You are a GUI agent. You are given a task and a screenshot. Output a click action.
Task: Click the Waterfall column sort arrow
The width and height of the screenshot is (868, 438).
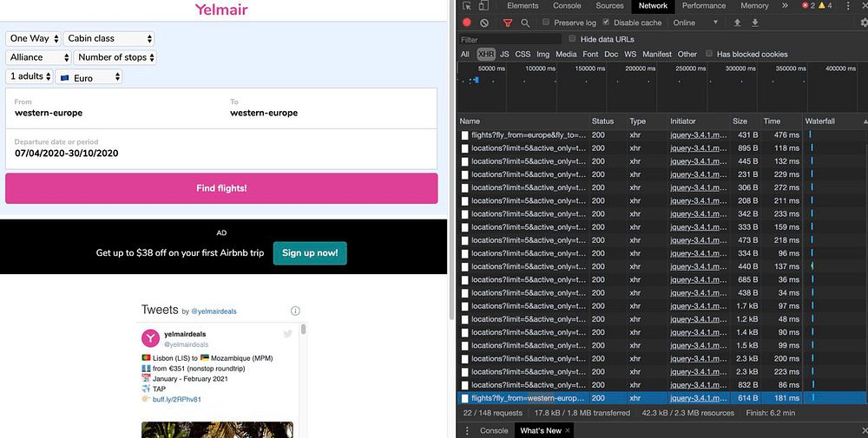[x=865, y=121]
